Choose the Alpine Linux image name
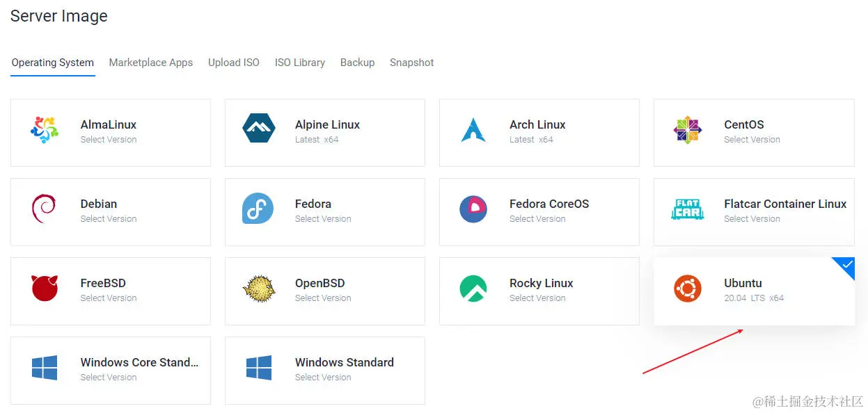This screenshot has width=868, height=413. (x=327, y=125)
